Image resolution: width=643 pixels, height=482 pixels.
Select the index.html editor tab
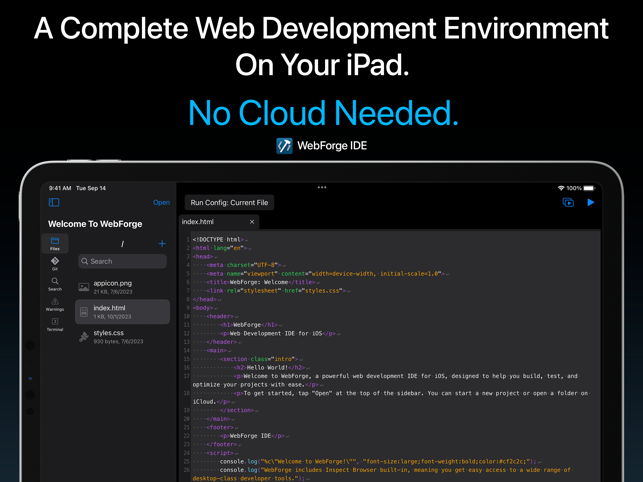point(219,222)
